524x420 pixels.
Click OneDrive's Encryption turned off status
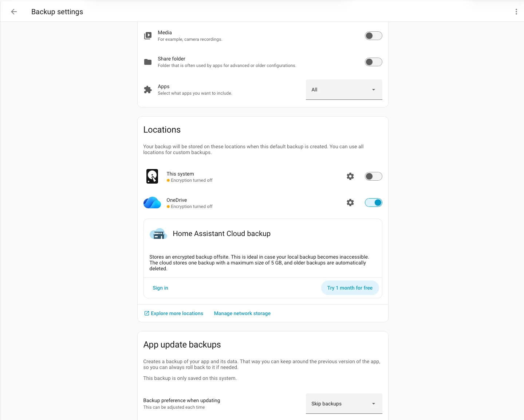190,207
